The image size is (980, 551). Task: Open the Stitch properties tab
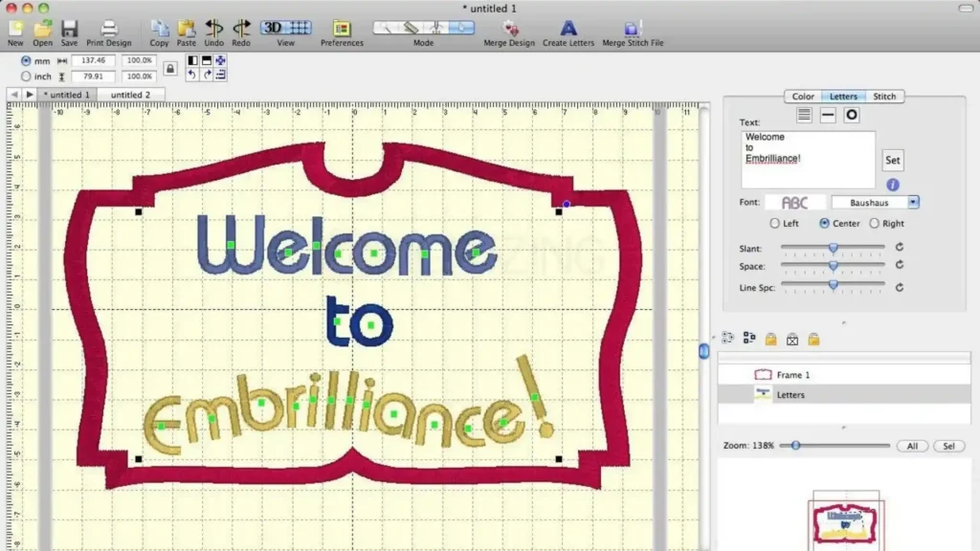(884, 97)
